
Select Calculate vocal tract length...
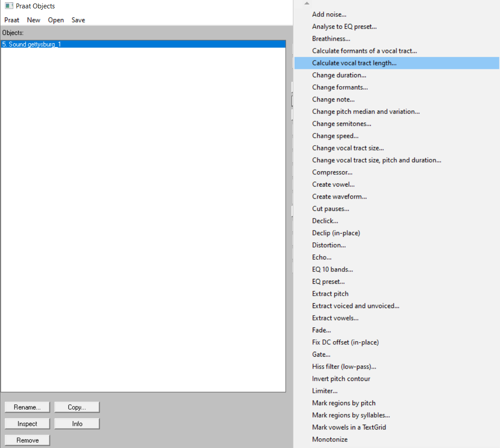tap(354, 63)
